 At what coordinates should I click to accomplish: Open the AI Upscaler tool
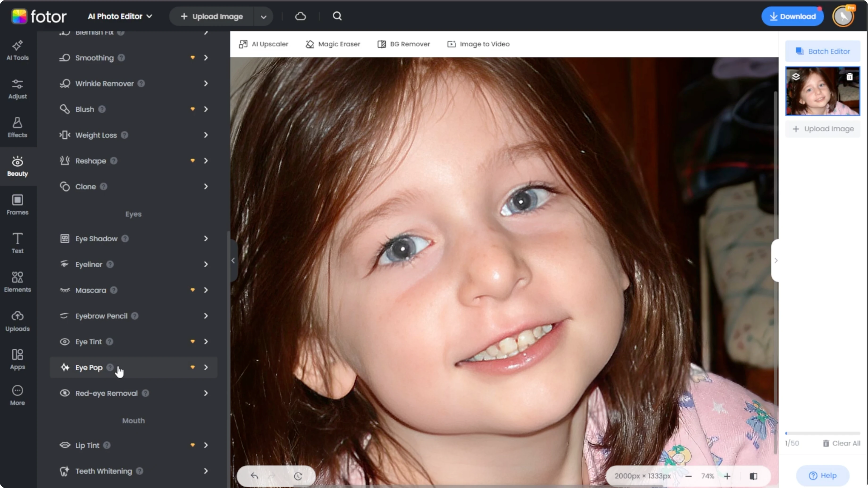pos(263,44)
